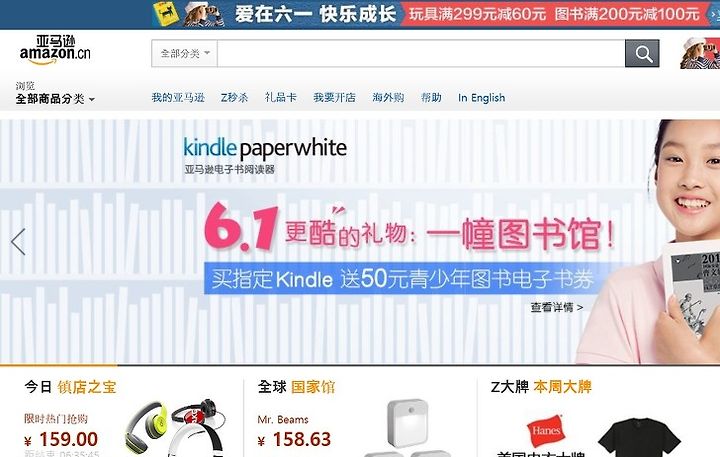
Task: Open the Mr. Beams light product image
Action: (408, 428)
